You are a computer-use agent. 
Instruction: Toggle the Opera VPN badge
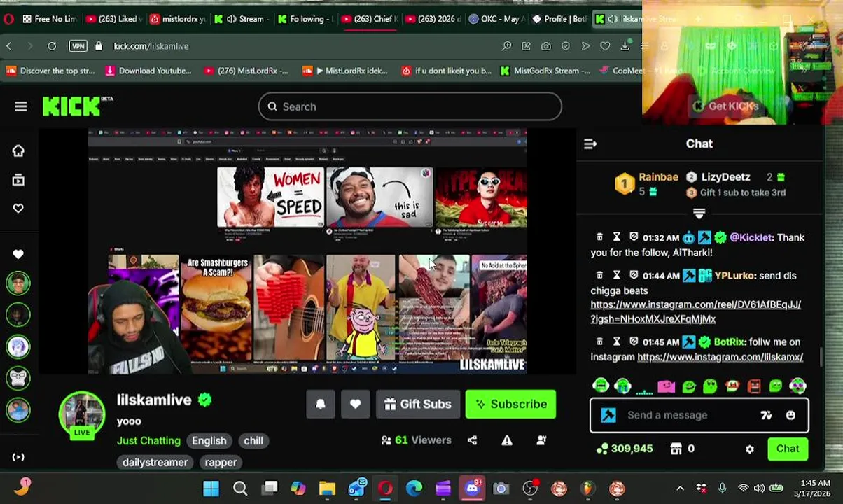78,46
